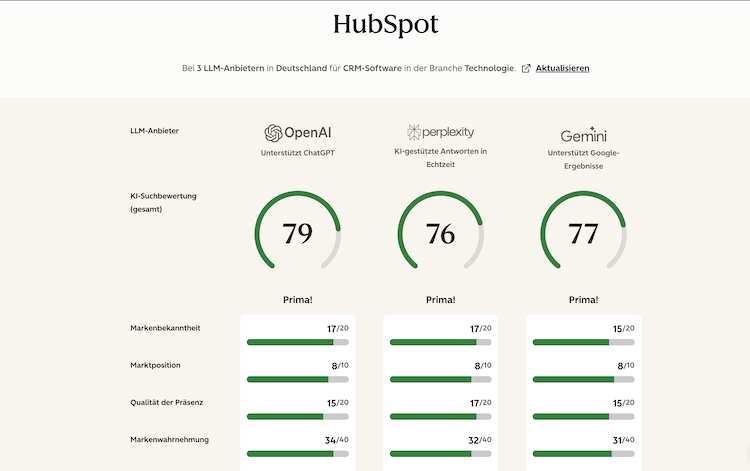Click the Prima! rating under Gemini
The height and width of the screenshot is (471, 750).
point(584,300)
